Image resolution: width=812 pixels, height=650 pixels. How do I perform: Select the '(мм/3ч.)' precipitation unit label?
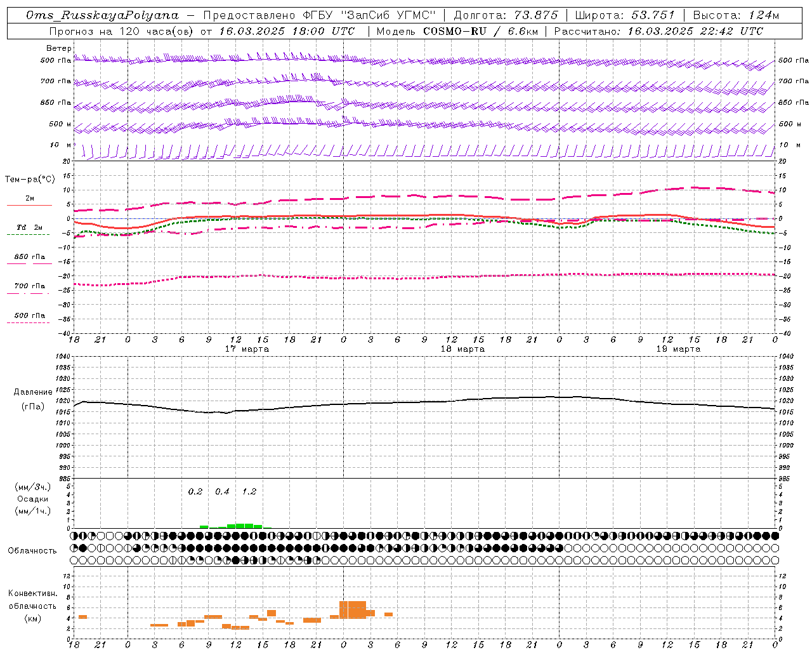click(32, 487)
